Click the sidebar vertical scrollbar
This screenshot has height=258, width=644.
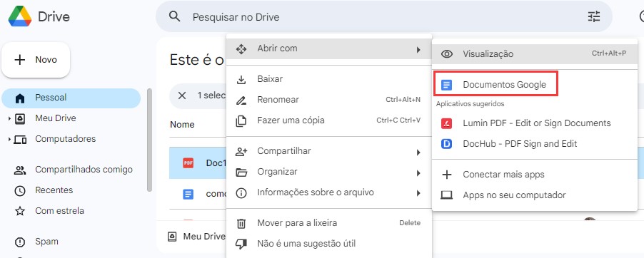tap(149, 140)
